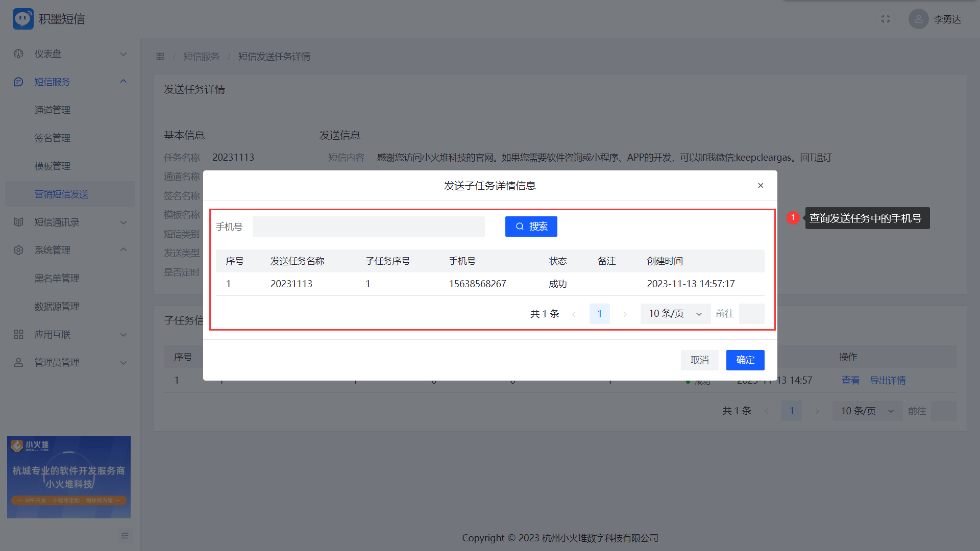Click the 仪表盘 dashboard icon
The image size is (980, 551).
[19, 54]
